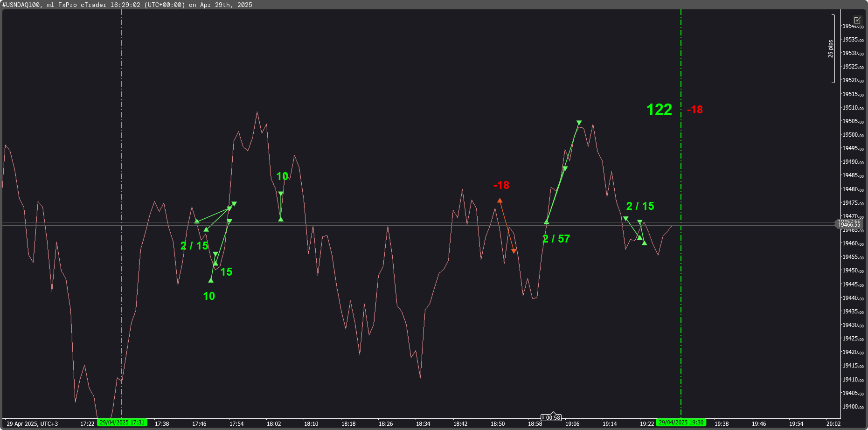
Task: Click the orange down-triangle trade exit marker
Action: [514, 251]
